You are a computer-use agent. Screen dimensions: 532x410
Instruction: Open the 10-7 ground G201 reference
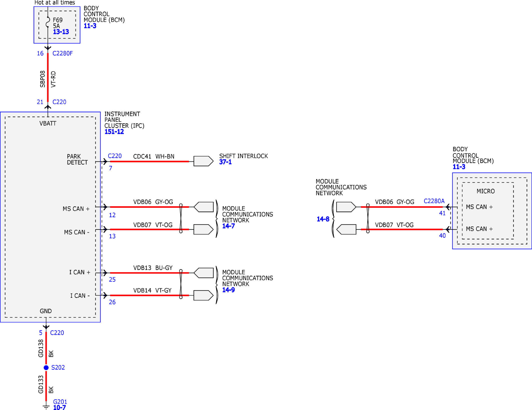pos(59,407)
